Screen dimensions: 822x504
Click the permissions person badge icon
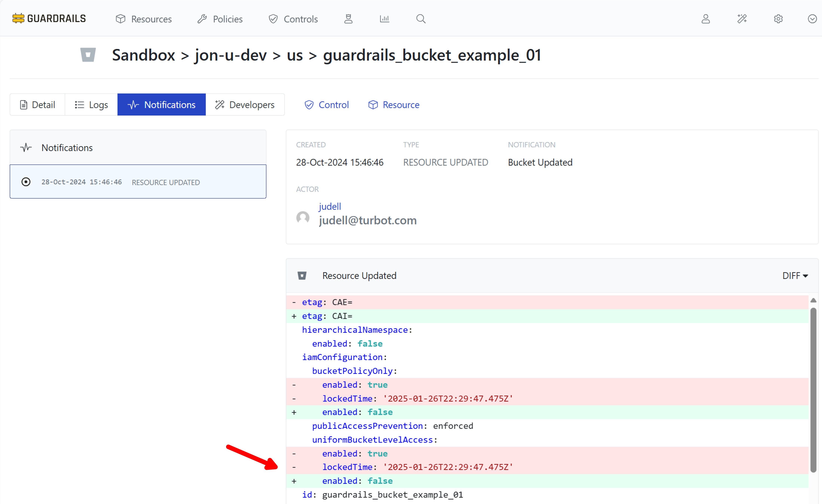tap(348, 19)
